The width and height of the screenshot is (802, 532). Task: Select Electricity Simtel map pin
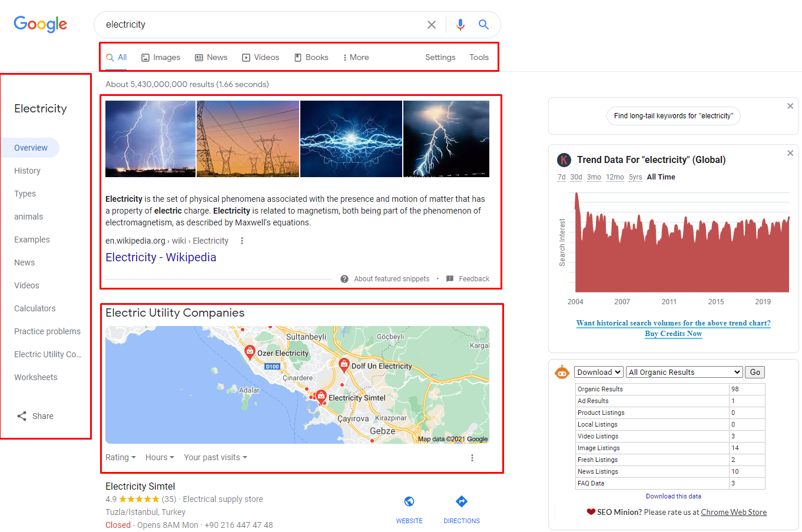(321, 397)
